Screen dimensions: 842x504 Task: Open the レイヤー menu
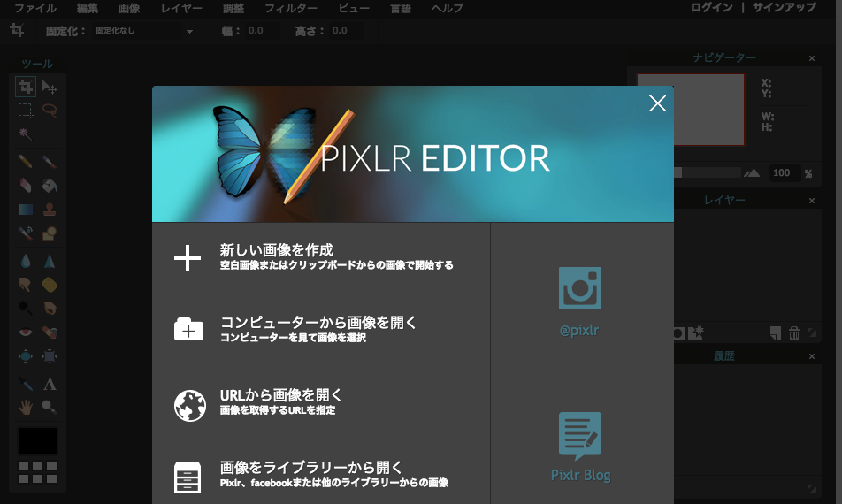pos(181,8)
